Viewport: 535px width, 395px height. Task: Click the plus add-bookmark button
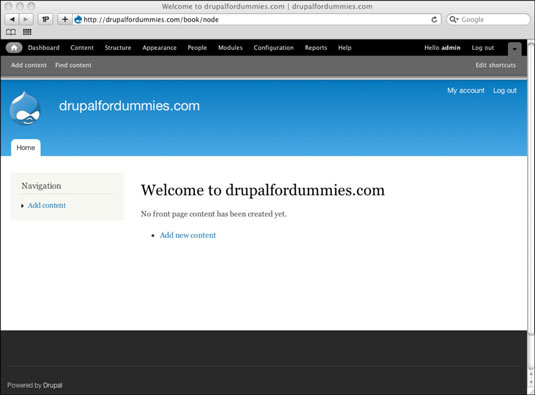(x=65, y=19)
